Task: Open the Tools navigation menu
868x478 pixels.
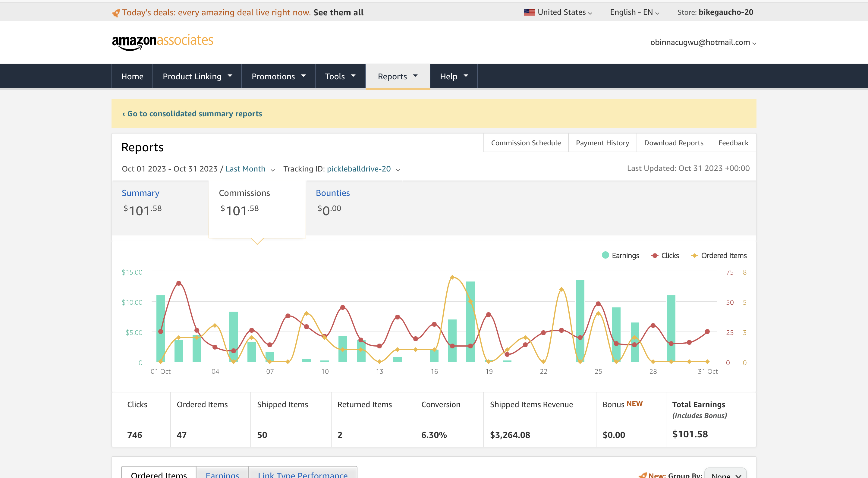Action: point(340,77)
